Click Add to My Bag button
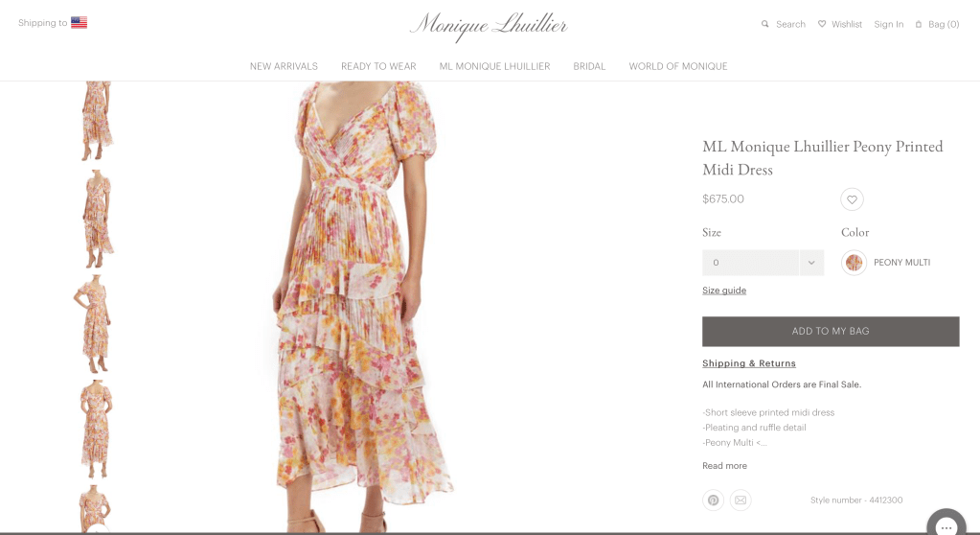Image resolution: width=980 pixels, height=535 pixels. (831, 331)
